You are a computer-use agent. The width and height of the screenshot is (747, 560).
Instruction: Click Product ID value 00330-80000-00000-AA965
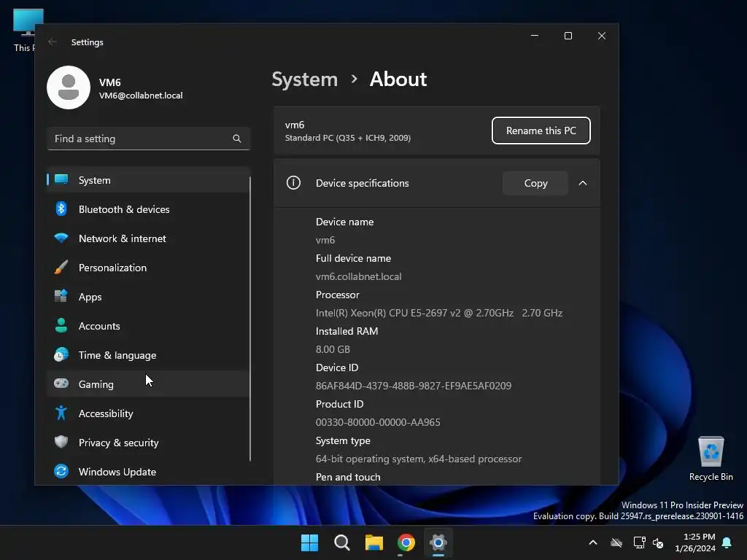(378, 422)
